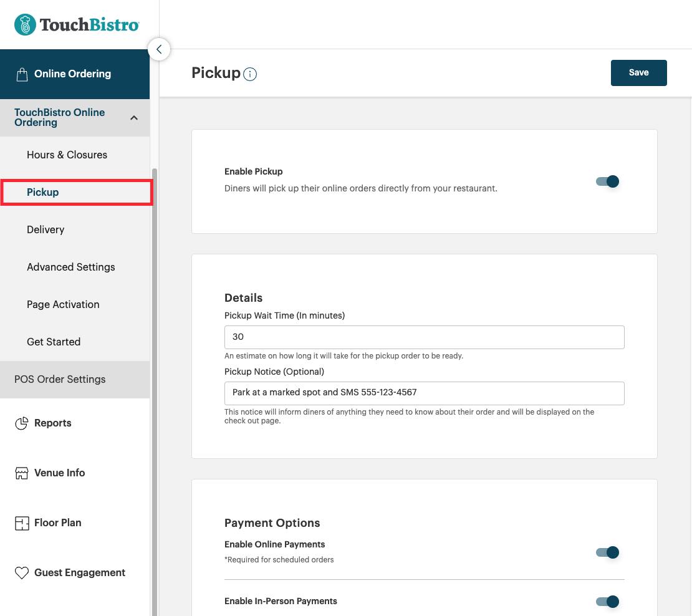Click the Pickup Wait Time field
The image size is (692, 616).
point(424,337)
